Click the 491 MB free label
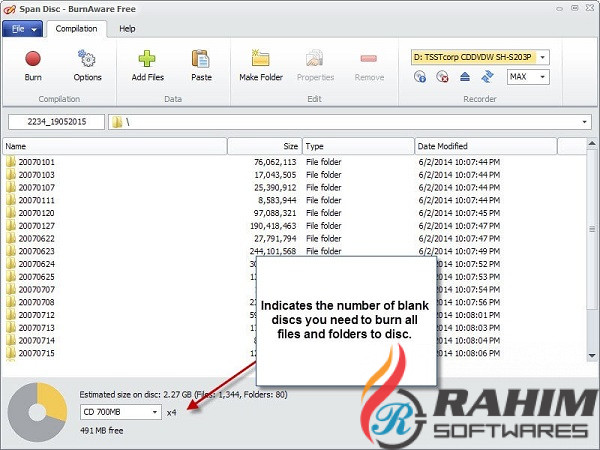 101,430
